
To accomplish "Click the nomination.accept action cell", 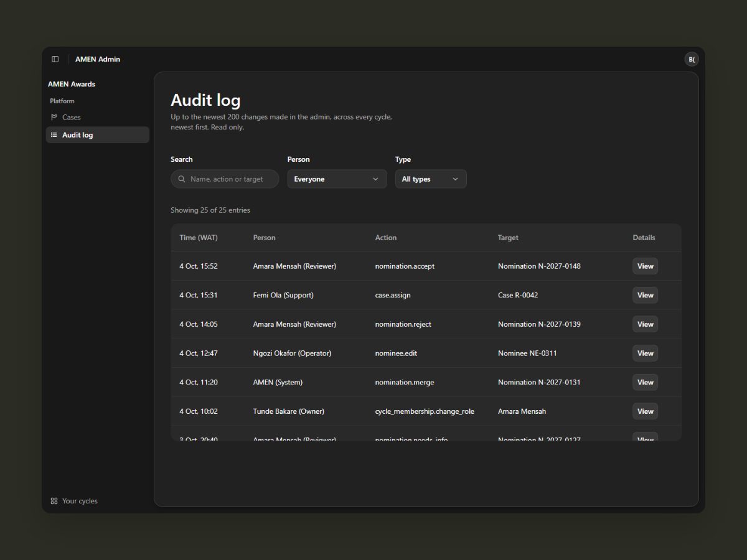I will coord(405,266).
